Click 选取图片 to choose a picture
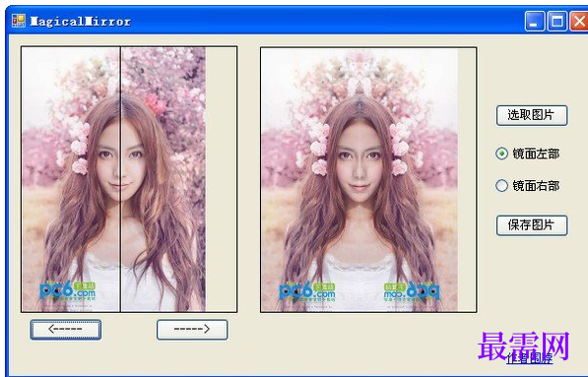 [x=532, y=115]
